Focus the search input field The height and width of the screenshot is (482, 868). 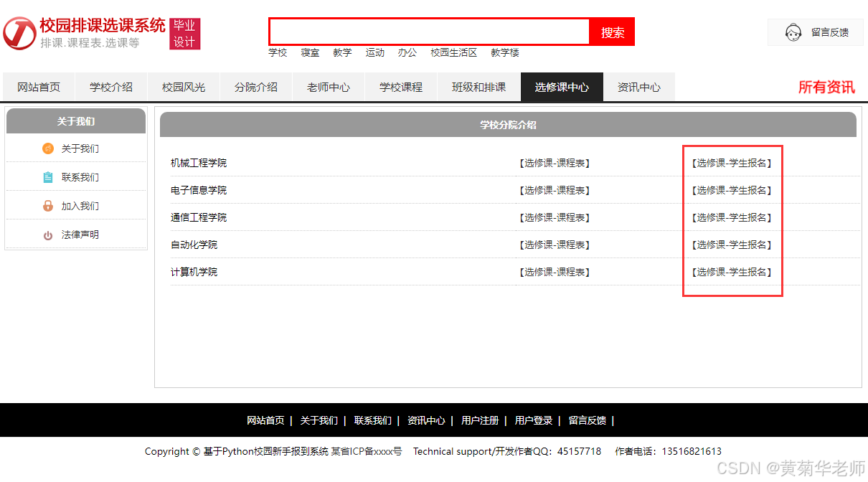point(429,32)
